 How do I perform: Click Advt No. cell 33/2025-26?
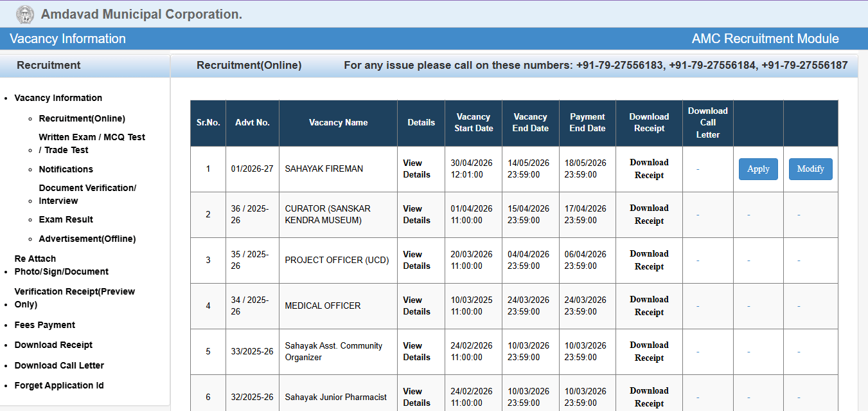click(x=252, y=351)
